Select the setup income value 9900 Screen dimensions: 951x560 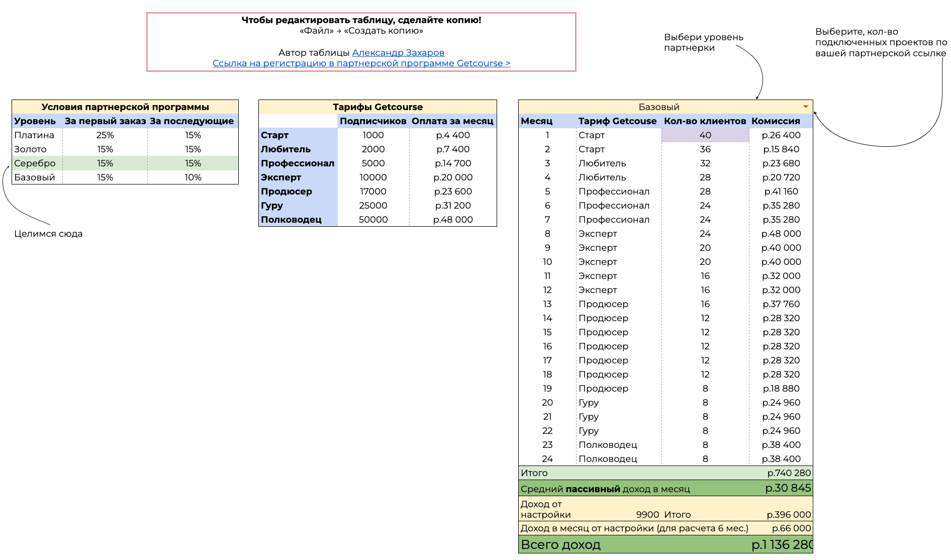point(647,515)
